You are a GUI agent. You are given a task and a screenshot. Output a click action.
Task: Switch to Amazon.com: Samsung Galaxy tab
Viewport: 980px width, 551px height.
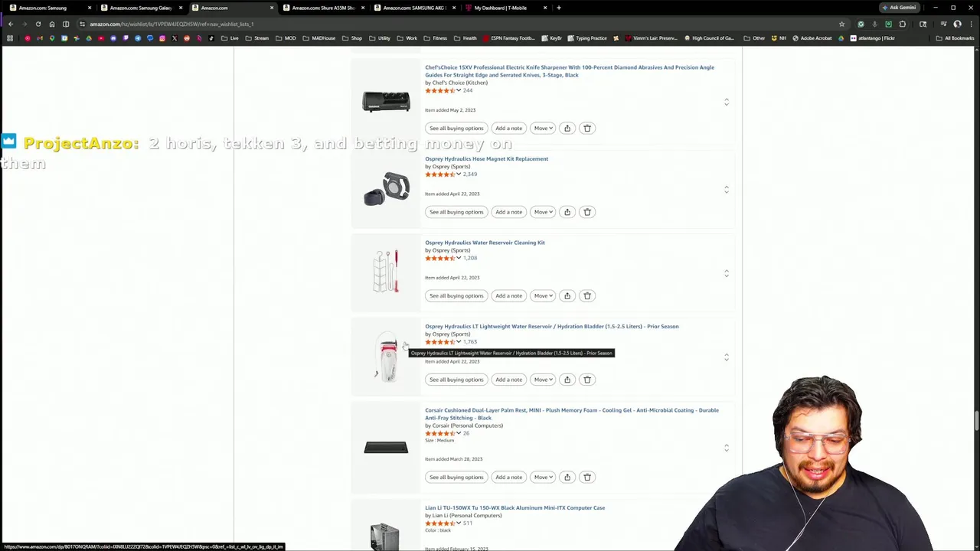point(139,8)
